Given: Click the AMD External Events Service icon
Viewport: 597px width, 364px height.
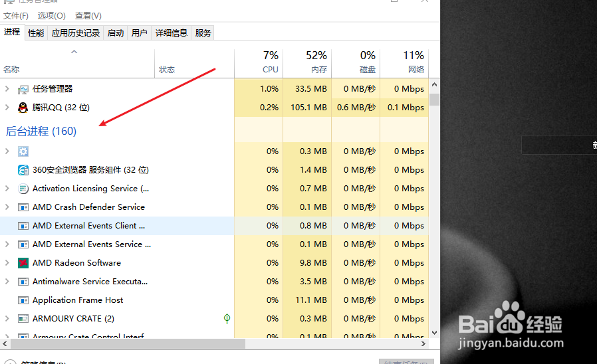Looking at the screenshot, I should [x=23, y=244].
